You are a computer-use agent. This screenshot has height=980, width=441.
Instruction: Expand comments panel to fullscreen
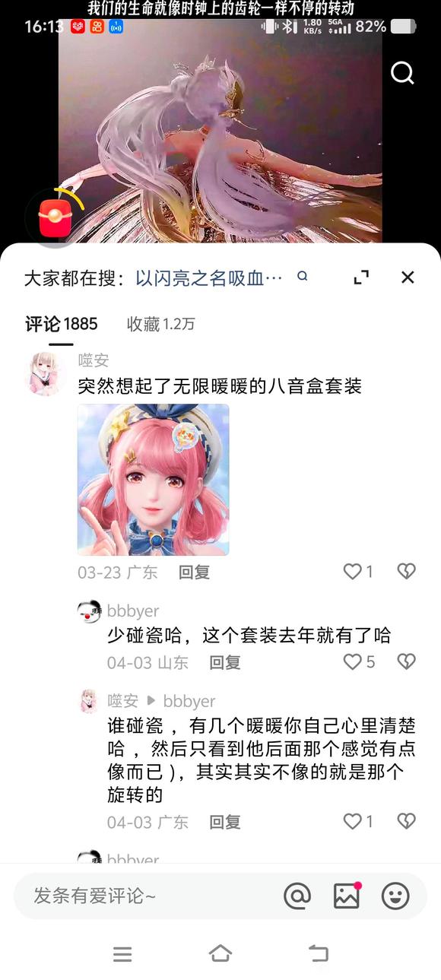[361, 278]
